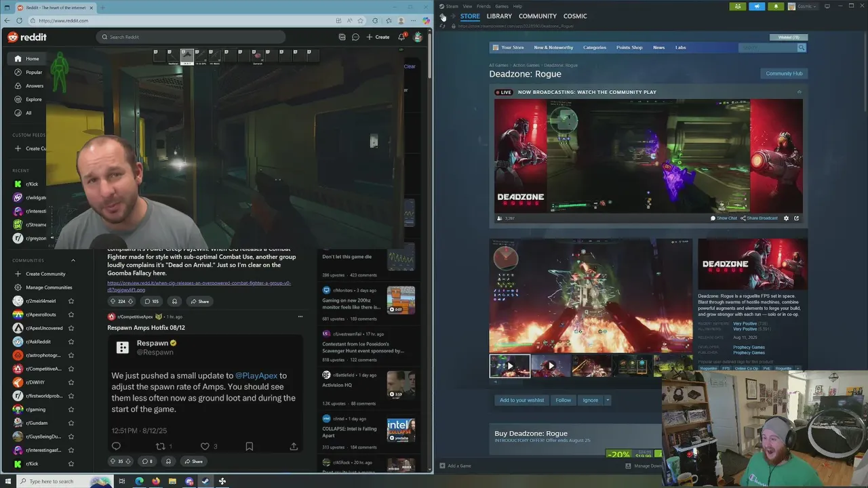
Task: Open r/CompetitiveApex subreddit link
Action: pyautogui.click(x=134, y=317)
